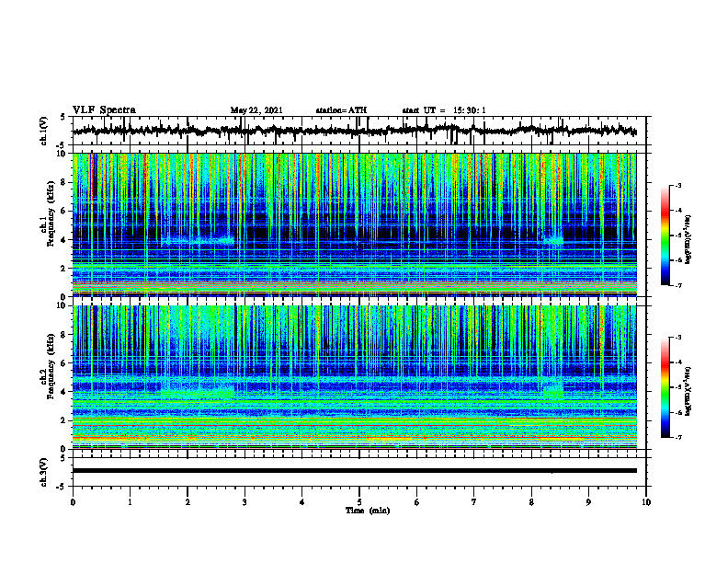The width and height of the screenshot is (728, 563).
Task: Click the ch.2 color bar "log(PSD)(V²/Hz)" label
Action: [688, 391]
